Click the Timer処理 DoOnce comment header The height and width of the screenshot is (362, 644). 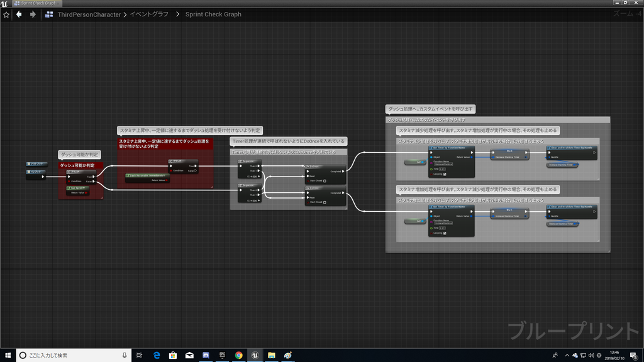coord(288,152)
